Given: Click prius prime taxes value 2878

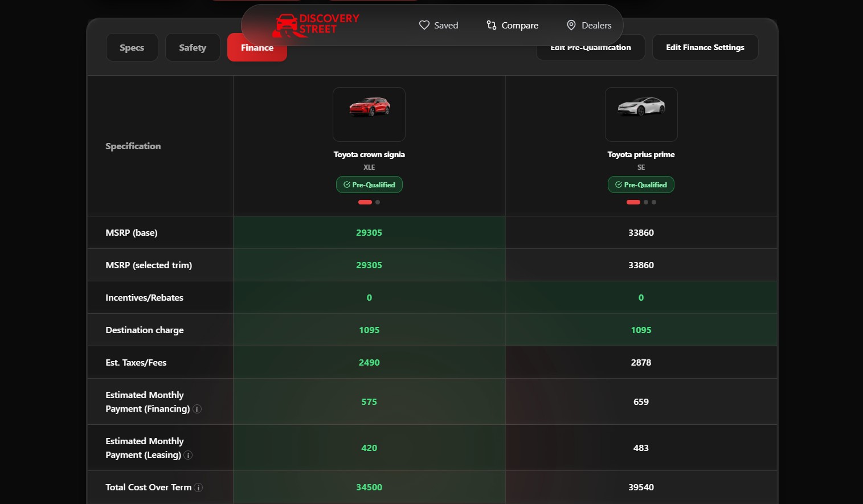Looking at the screenshot, I should pyautogui.click(x=641, y=362).
